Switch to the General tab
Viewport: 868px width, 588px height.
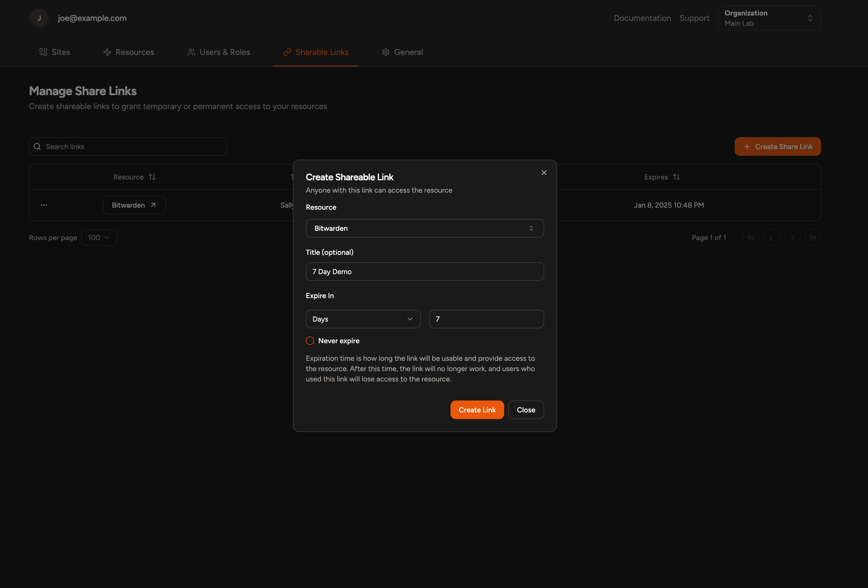[x=409, y=52]
